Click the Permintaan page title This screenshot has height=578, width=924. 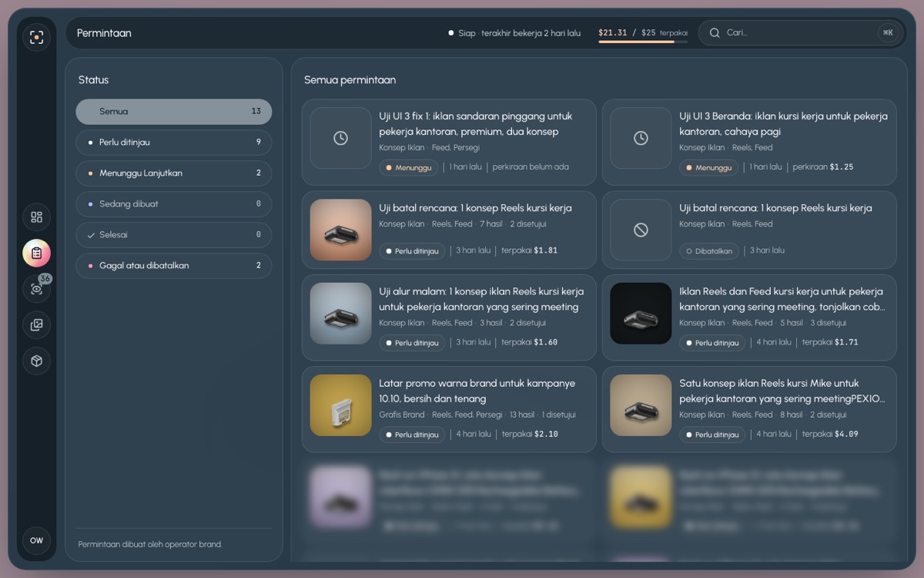104,33
